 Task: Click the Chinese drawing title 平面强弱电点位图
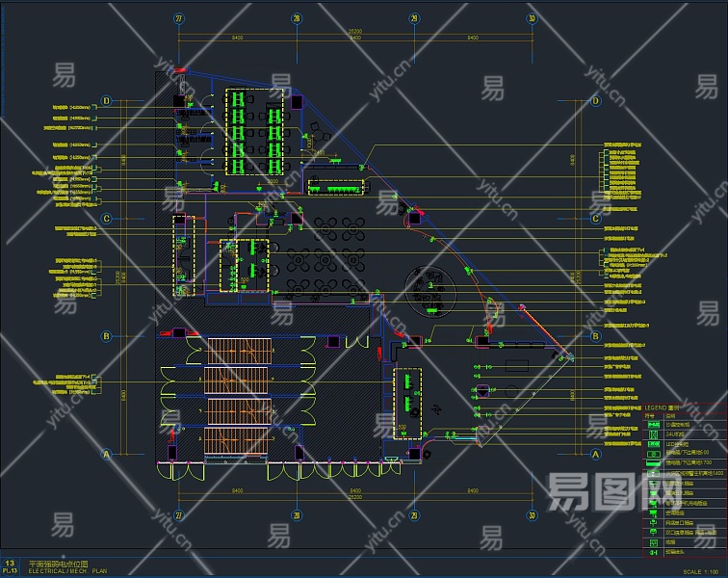(58, 565)
